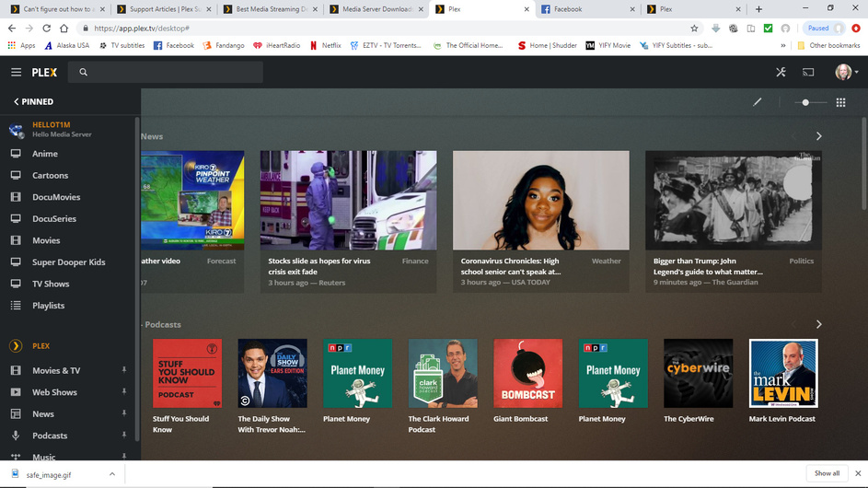The height and width of the screenshot is (488, 868).
Task: Open Stuff You Should Know podcast
Action: tap(187, 373)
